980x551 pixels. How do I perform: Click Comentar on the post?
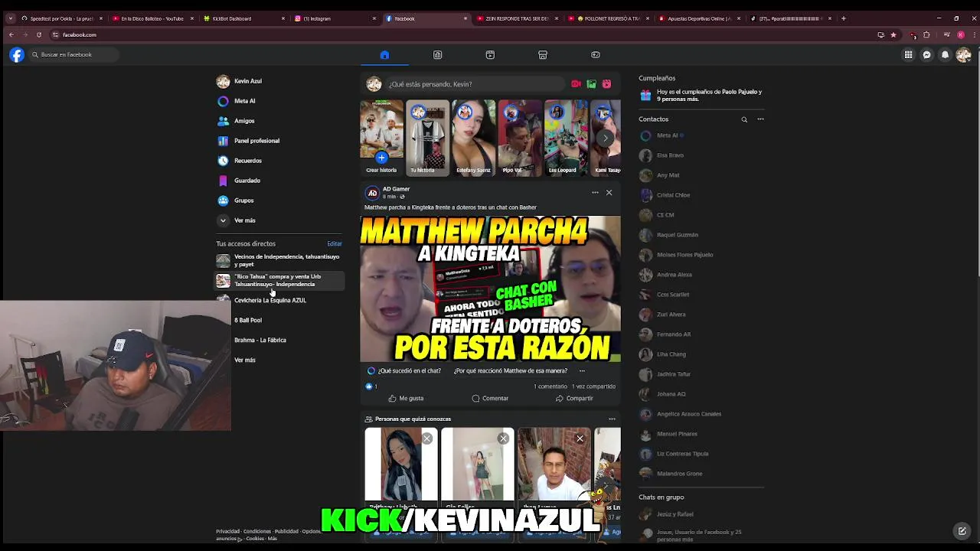490,399
